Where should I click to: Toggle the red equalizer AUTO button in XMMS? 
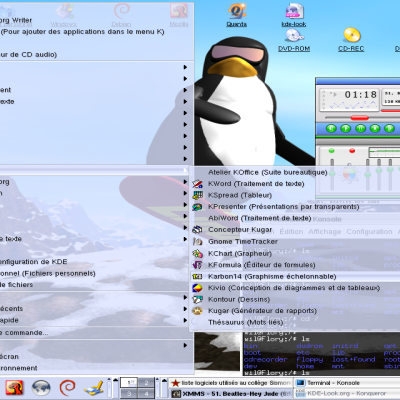click(x=352, y=151)
